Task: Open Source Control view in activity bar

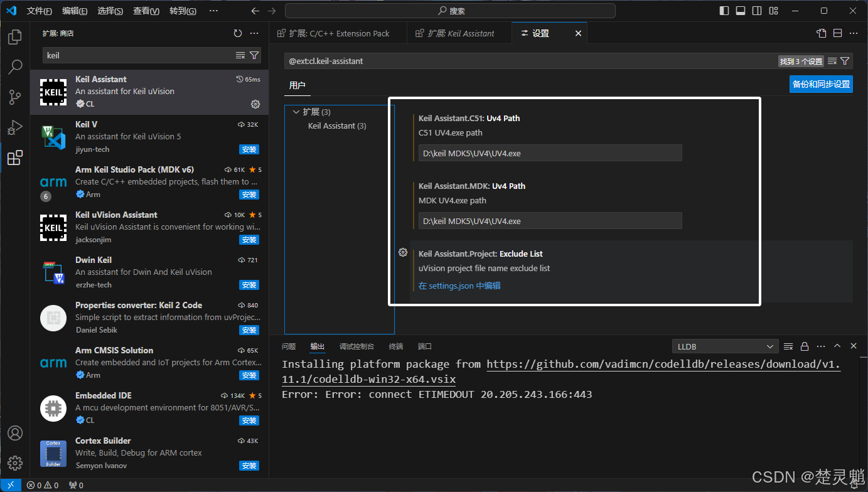Action: pyautogui.click(x=15, y=97)
